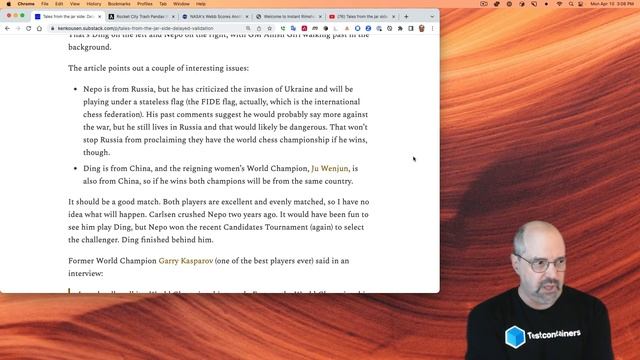This screenshot has width=640, height=360.
Task: Reload the Substack page
Action: coord(29,29)
